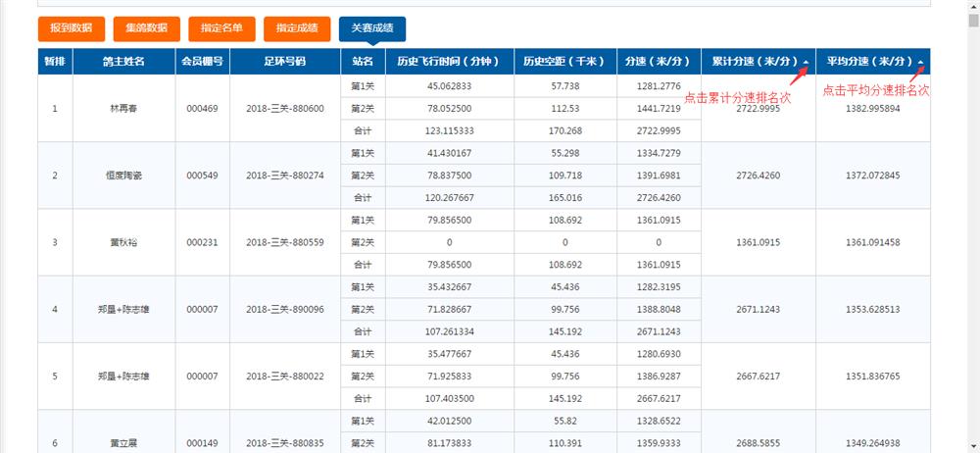Select owner 黄秋裕 in row 3
980x453 pixels.
pyautogui.click(x=123, y=242)
